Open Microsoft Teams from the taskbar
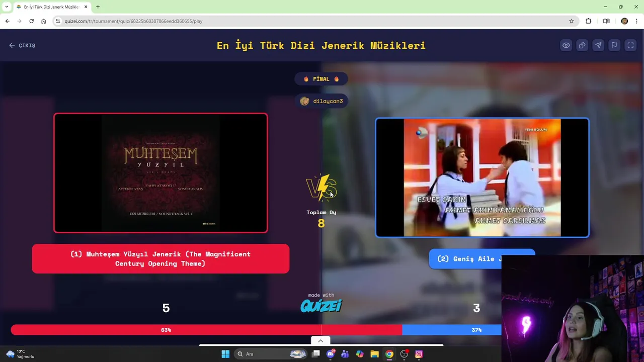The image size is (644, 362). (x=345, y=354)
